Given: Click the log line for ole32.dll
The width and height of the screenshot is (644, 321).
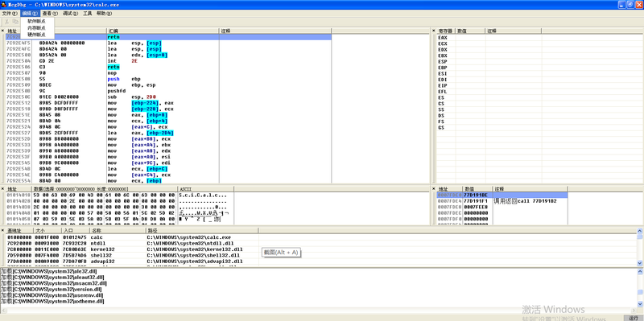Looking at the screenshot, I should (49, 271).
